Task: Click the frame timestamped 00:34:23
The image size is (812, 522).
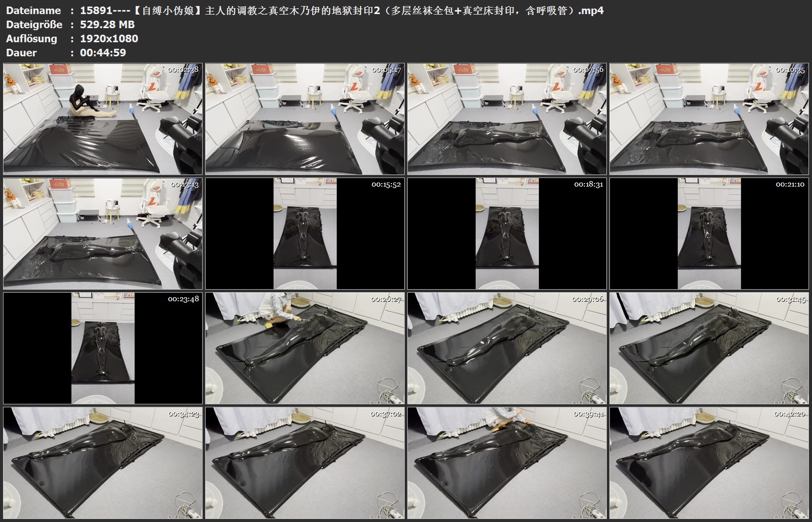Action: coord(103,463)
